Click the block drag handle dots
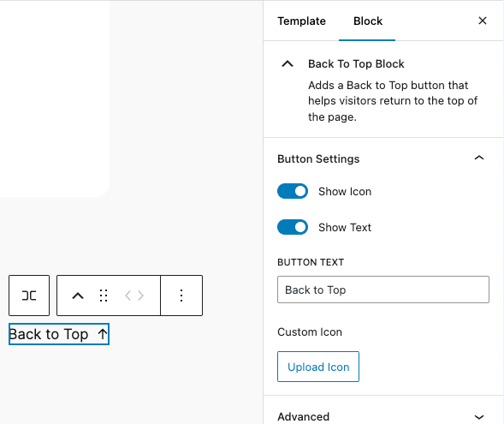The height and width of the screenshot is (424, 504). [104, 296]
